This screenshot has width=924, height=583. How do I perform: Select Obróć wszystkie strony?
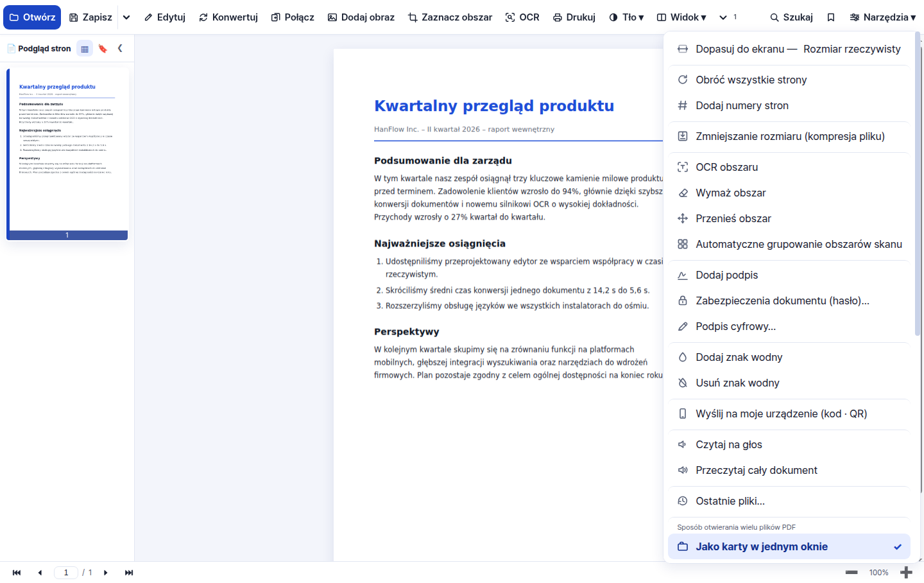click(x=789, y=80)
